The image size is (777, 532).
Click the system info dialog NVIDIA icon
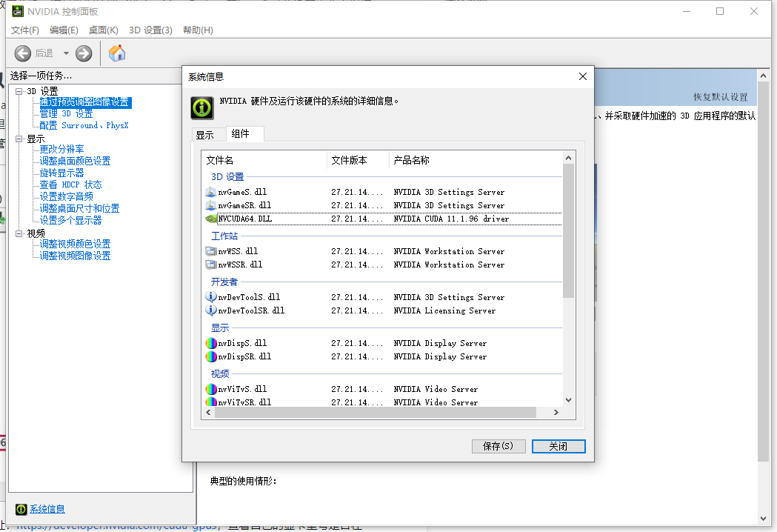(x=202, y=107)
